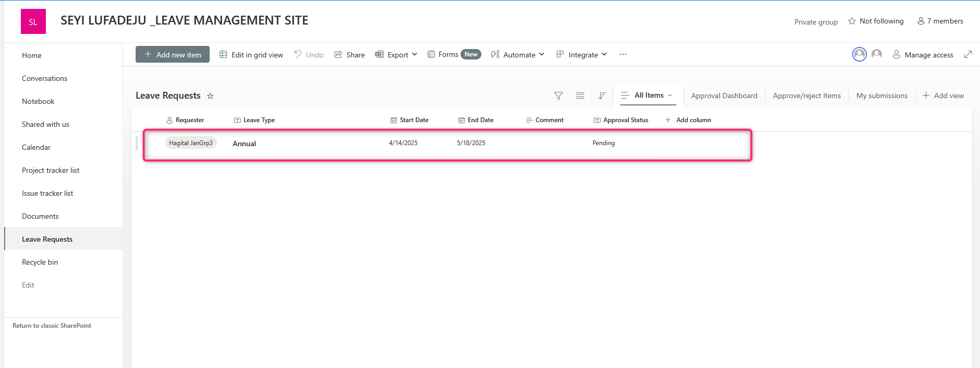Favorite the Leave Requests list with star
Image resolution: width=980 pixels, height=368 pixels.
pos(210,96)
